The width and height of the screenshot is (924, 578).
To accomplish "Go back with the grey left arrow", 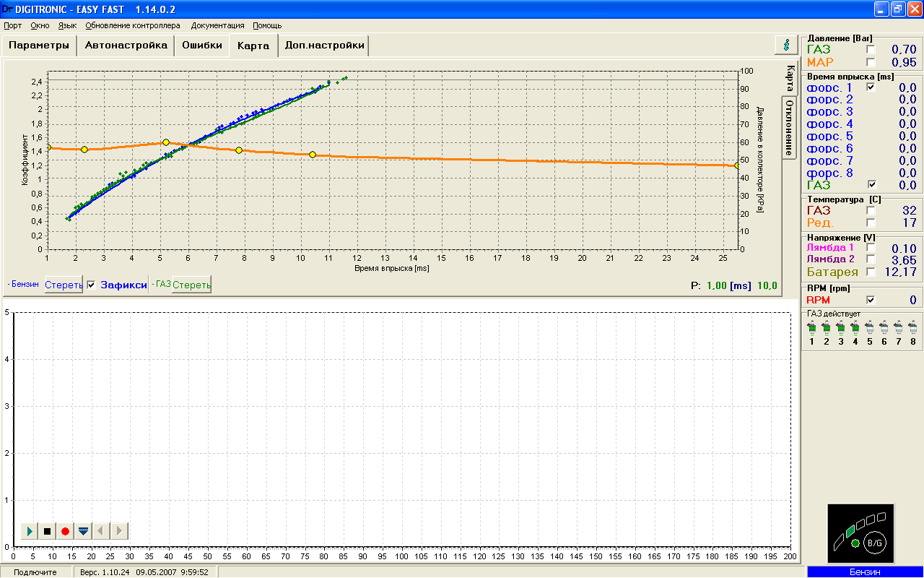I will tap(102, 531).
